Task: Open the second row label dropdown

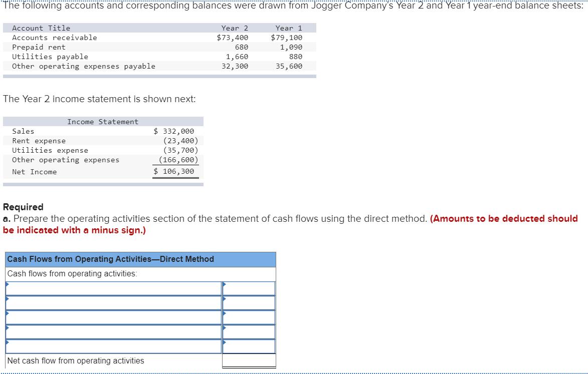Action: point(113,303)
